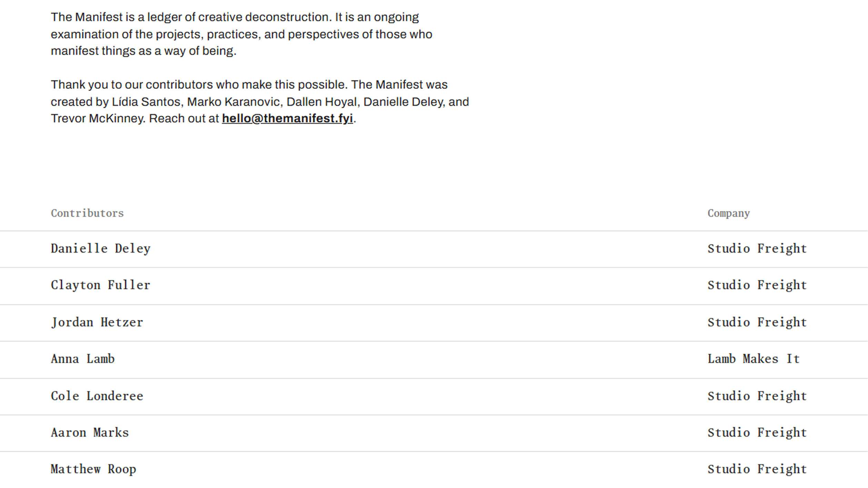Click Studio Freight next to Aaron Marks

click(757, 433)
